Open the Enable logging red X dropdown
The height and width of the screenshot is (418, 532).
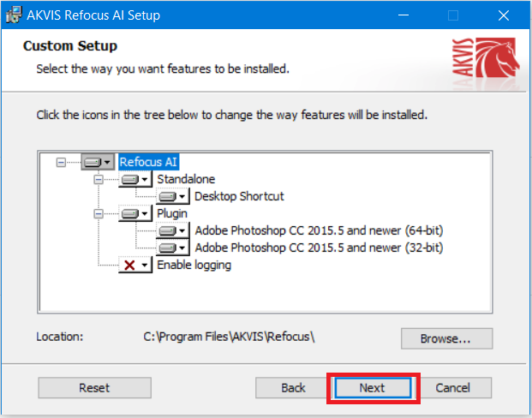click(135, 265)
